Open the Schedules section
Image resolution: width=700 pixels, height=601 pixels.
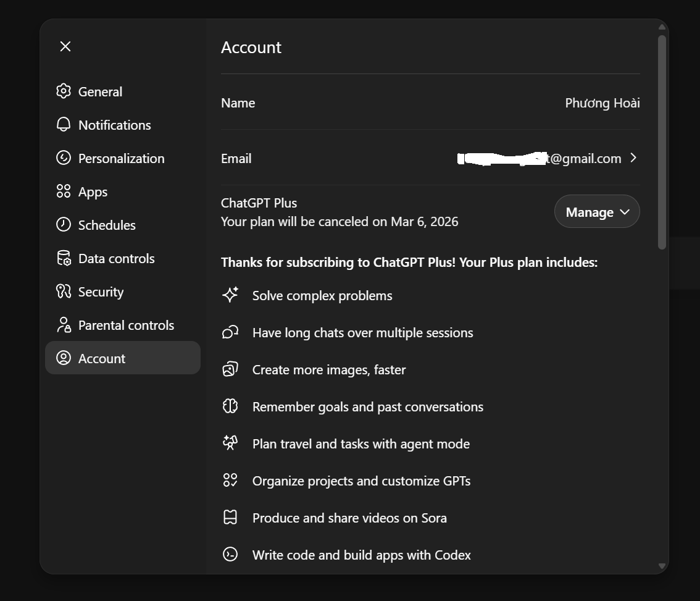(123, 225)
